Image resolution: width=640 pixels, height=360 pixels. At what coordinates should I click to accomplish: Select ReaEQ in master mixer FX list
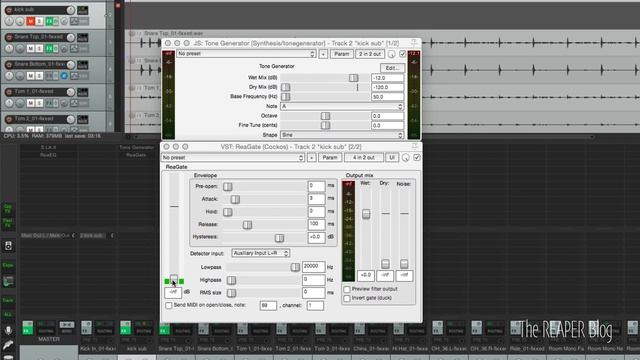(x=48, y=155)
